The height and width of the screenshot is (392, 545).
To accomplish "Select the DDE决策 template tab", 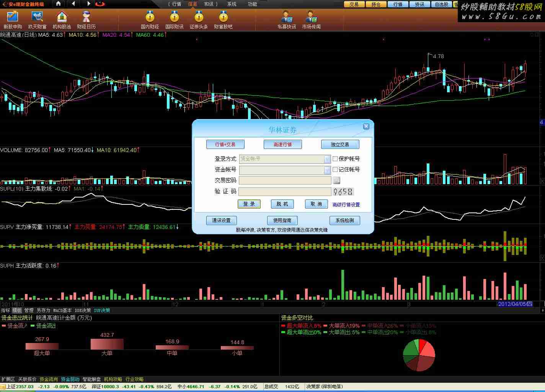I will (x=83, y=310).
